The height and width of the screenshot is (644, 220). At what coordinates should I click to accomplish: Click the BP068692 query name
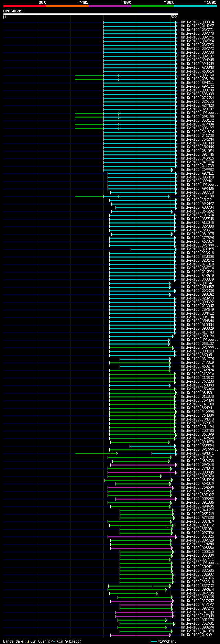(13, 11)
